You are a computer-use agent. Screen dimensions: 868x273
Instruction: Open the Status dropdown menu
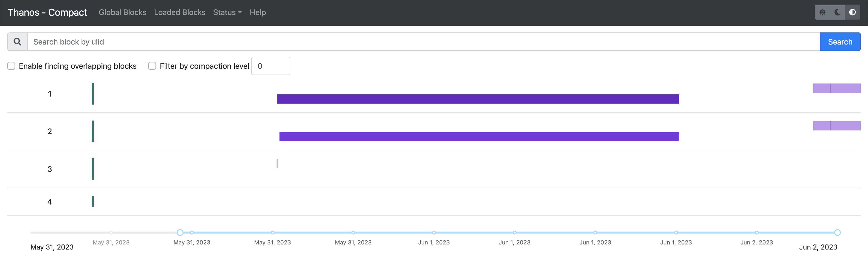click(227, 12)
